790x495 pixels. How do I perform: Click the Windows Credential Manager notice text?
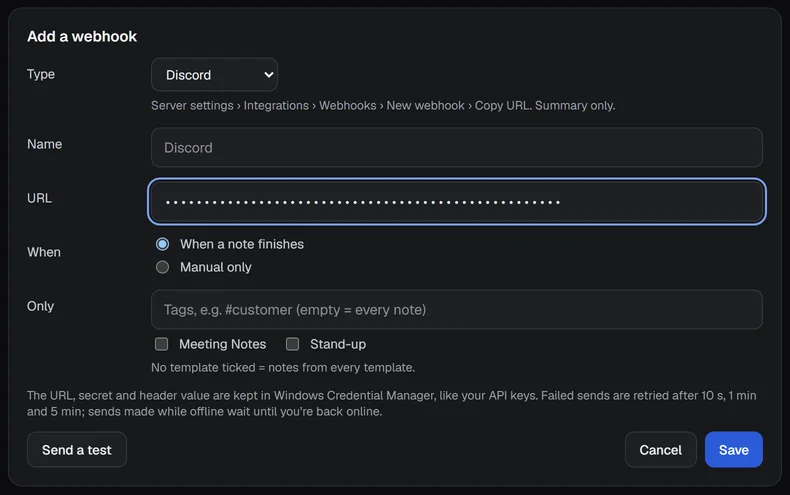(391, 403)
